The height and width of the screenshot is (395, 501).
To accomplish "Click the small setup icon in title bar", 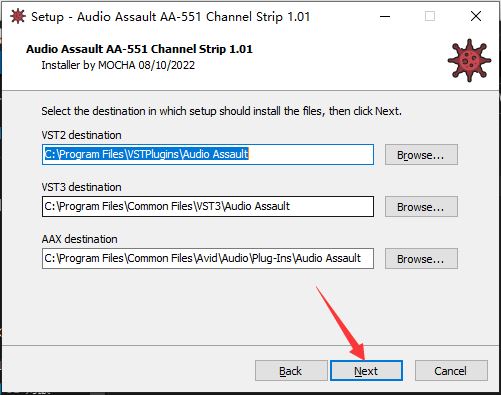I will [x=18, y=16].
